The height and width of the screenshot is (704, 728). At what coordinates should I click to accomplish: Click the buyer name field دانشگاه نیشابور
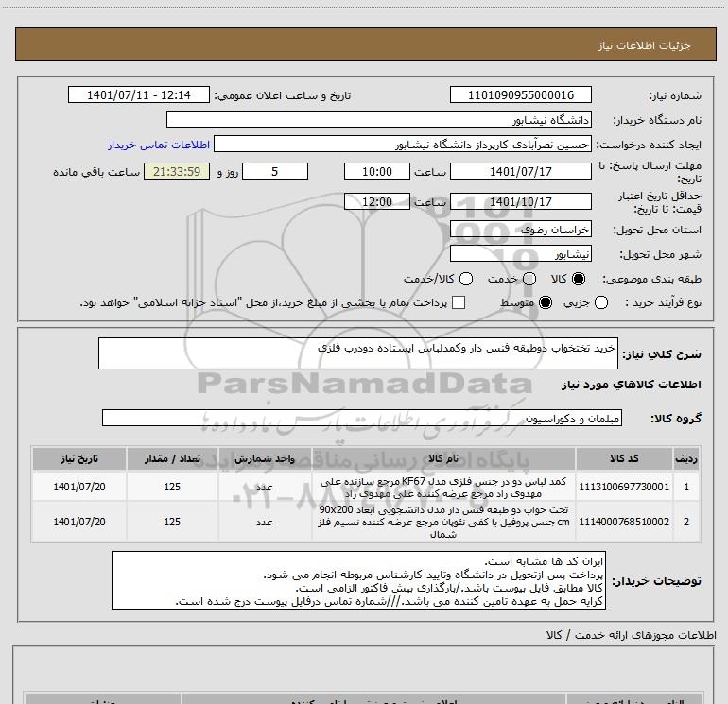(x=379, y=119)
